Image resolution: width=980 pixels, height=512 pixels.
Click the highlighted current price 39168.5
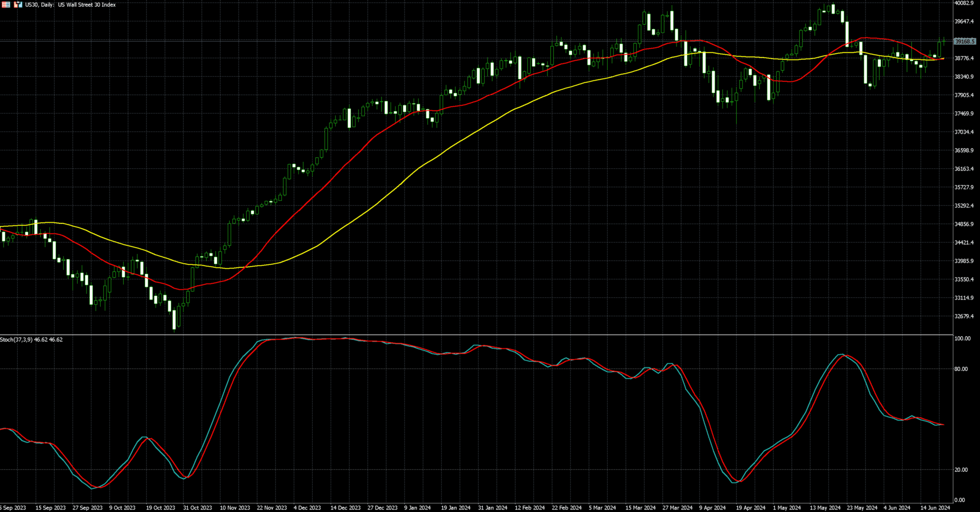(x=964, y=41)
